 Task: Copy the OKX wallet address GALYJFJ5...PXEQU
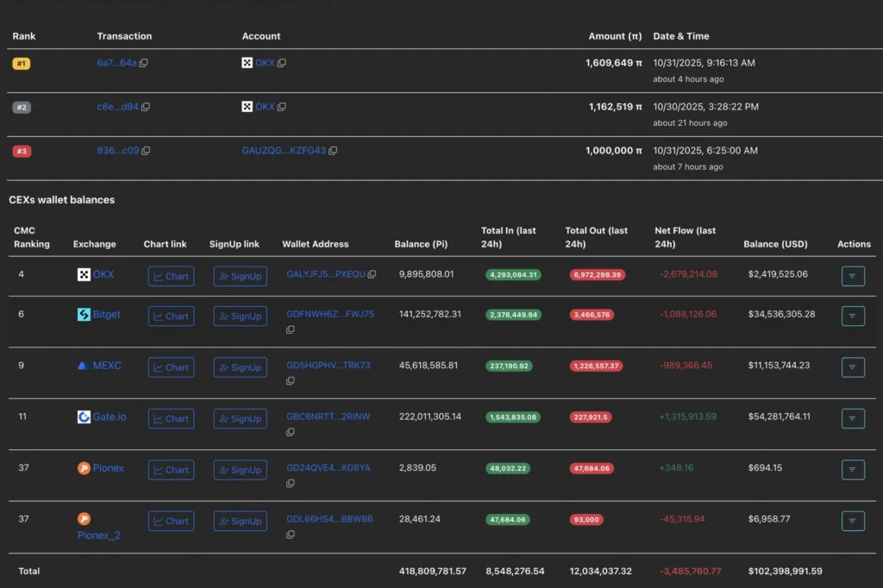[x=373, y=275]
